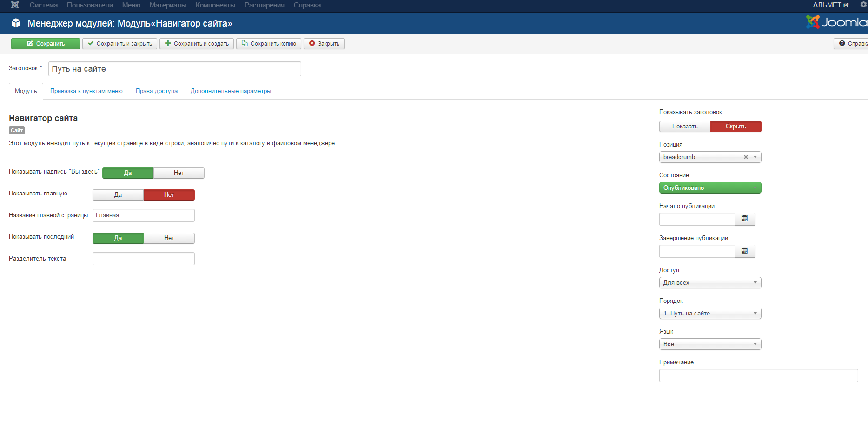
Task: Open АЛЬМЕТ site preview link
Action: click(x=830, y=5)
